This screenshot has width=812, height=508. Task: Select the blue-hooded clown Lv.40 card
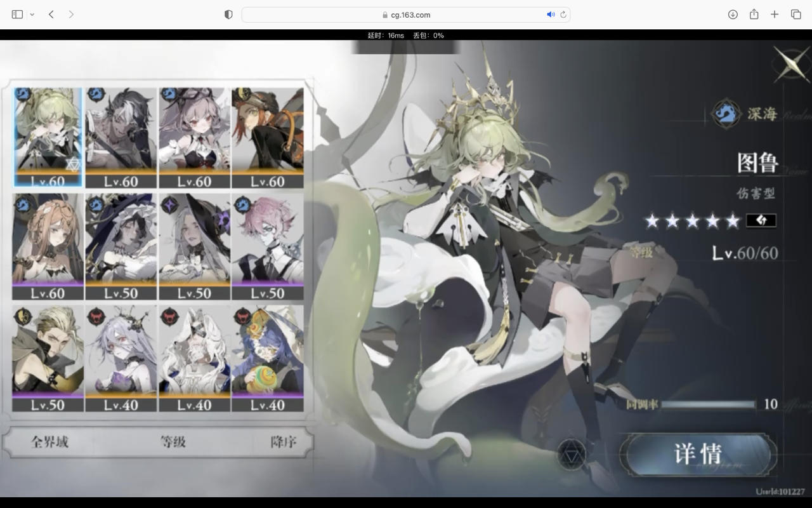pyautogui.click(x=267, y=359)
